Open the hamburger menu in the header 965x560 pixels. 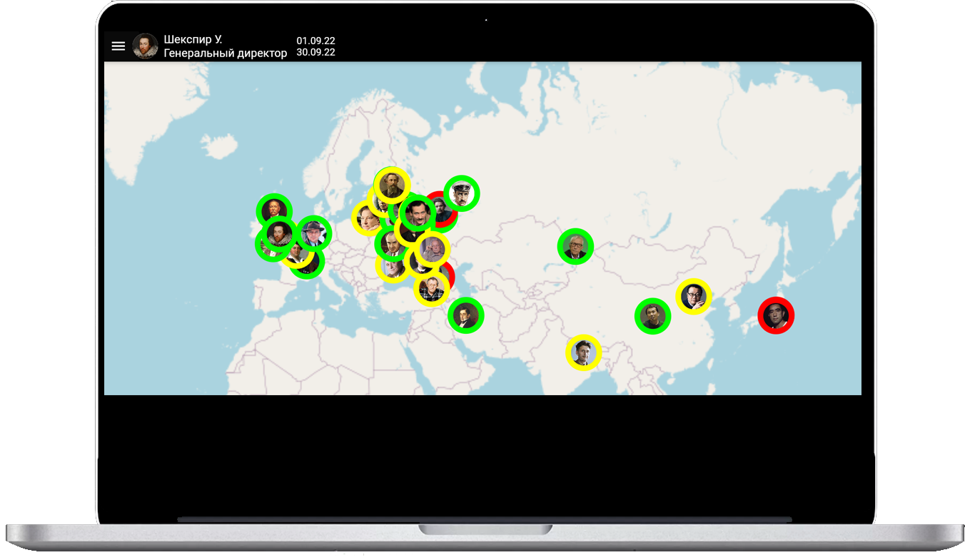(118, 46)
